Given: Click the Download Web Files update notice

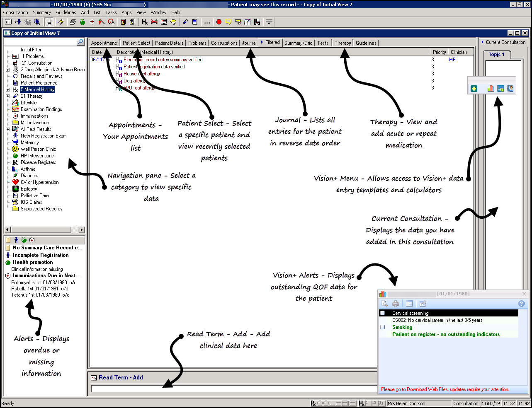Looking at the screenshot, I should click(x=445, y=389).
